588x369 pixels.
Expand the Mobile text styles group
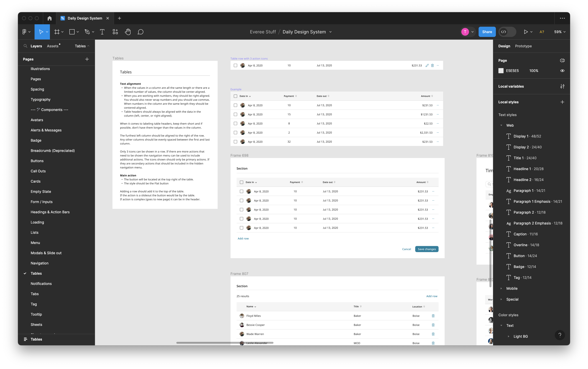501,288
